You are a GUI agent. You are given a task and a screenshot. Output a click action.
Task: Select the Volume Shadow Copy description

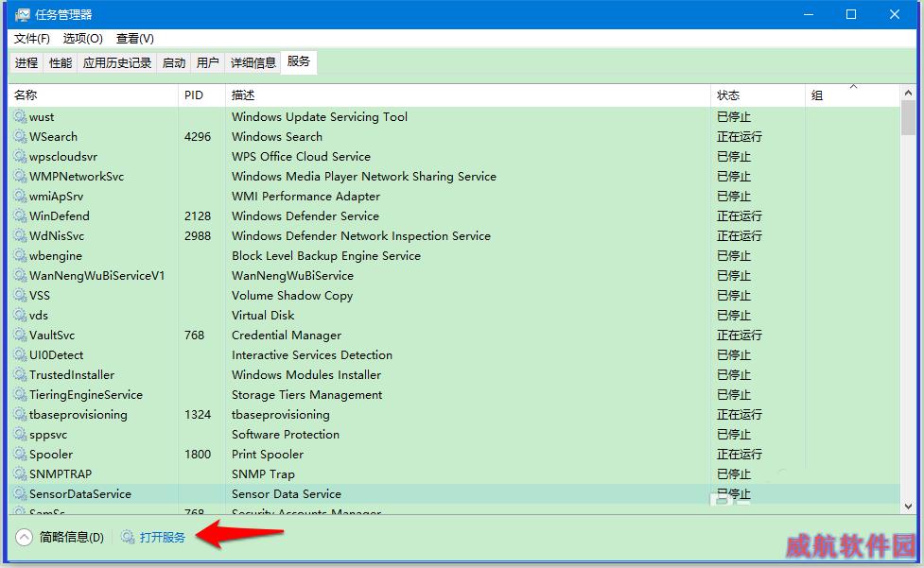click(292, 296)
